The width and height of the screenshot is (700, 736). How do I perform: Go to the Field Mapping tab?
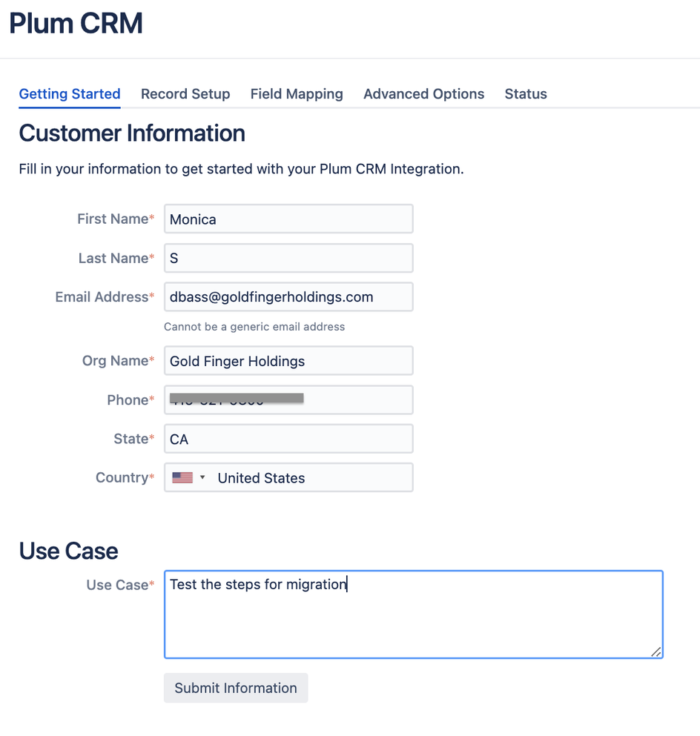tap(297, 94)
